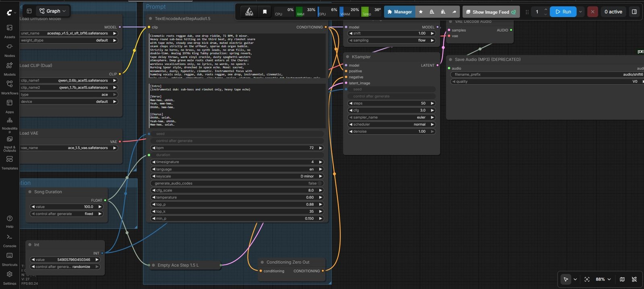
Task: Open the Graph view mode dropdown
Action: tap(53, 11)
